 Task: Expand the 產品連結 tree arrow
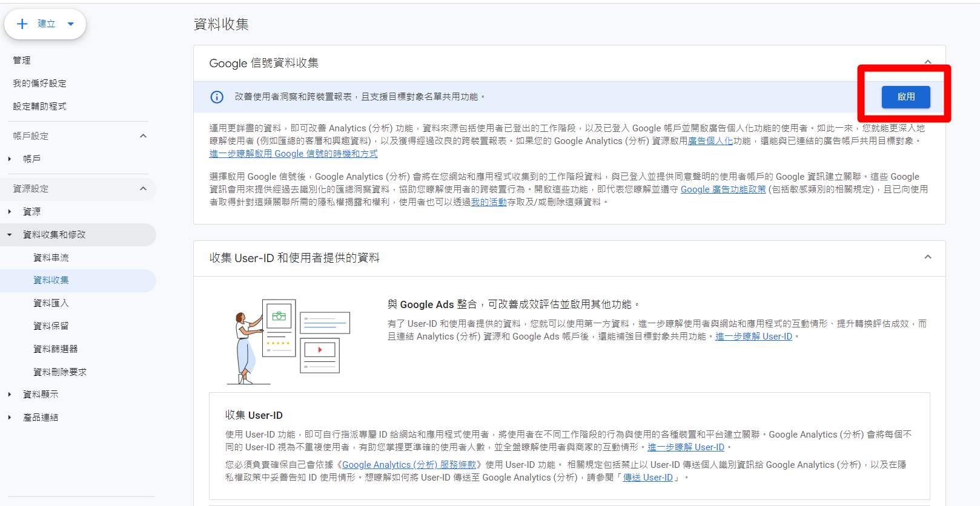(x=10, y=418)
